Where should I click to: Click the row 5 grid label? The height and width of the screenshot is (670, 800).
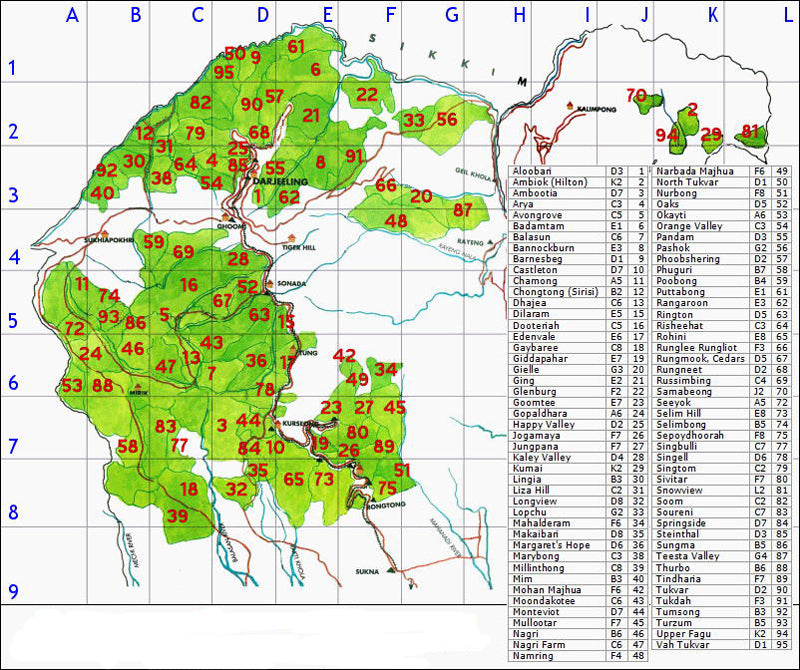click(x=14, y=322)
